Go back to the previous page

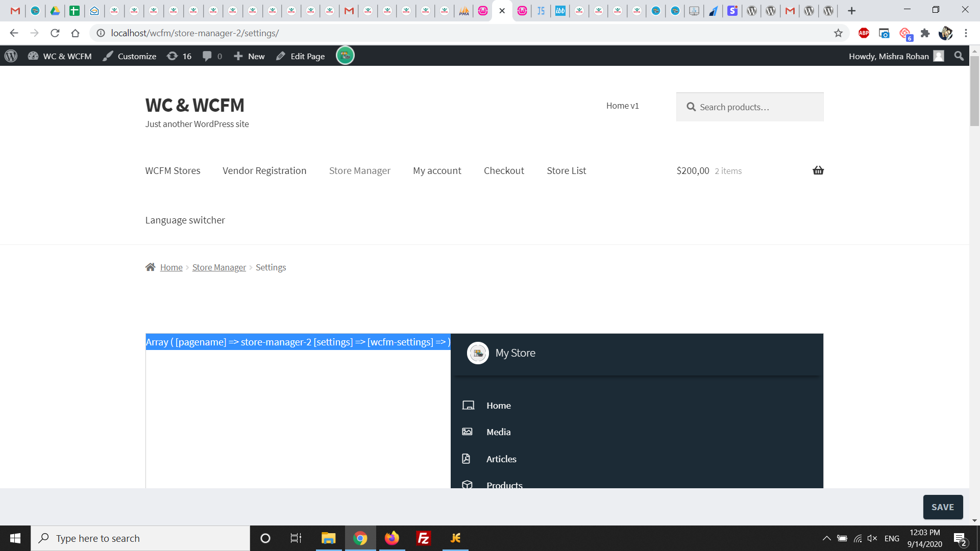click(14, 33)
